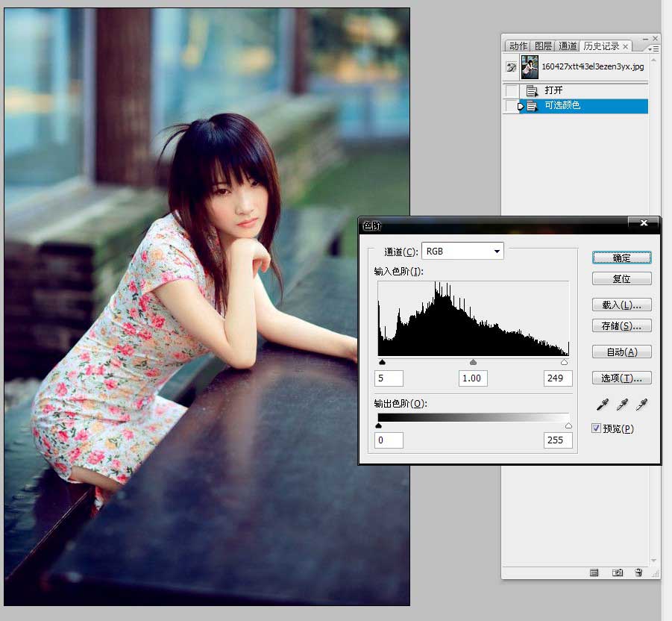The image size is (672, 621).
Task: Click the Levels histogram display
Action: click(473, 318)
